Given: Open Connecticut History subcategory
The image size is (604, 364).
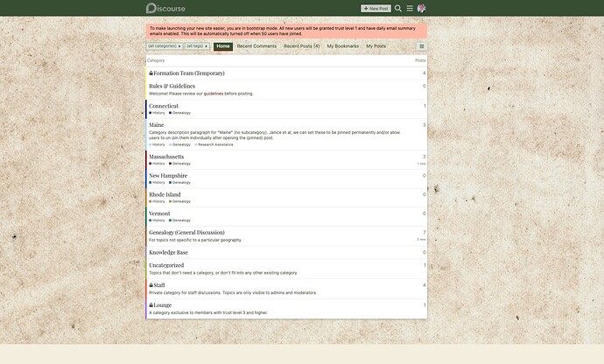Looking at the screenshot, I should pyautogui.click(x=158, y=113).
